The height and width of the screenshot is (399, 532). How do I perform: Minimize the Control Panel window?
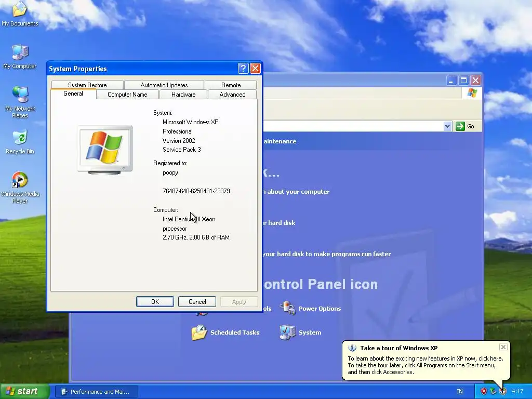click(x=451, y=81)
